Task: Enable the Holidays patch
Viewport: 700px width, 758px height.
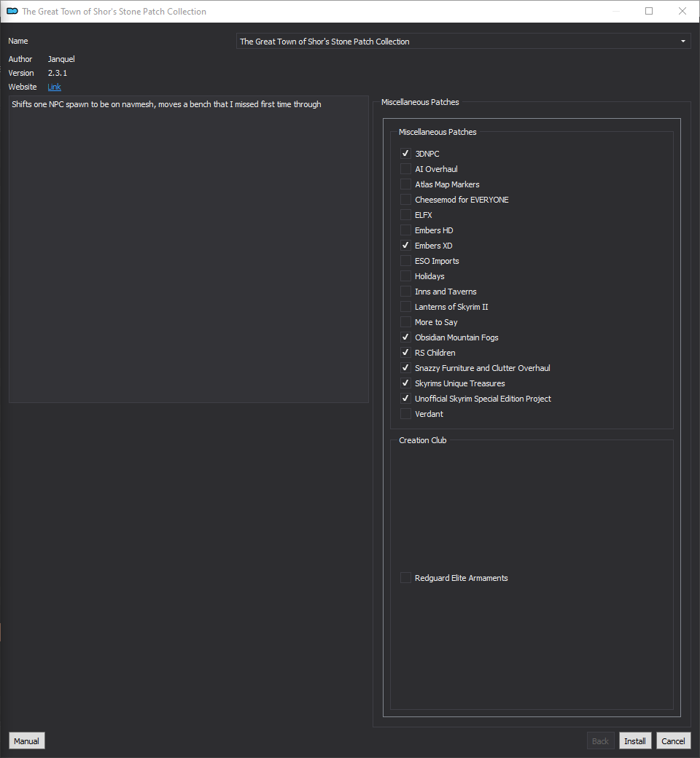Action: [x=405, y=276]
